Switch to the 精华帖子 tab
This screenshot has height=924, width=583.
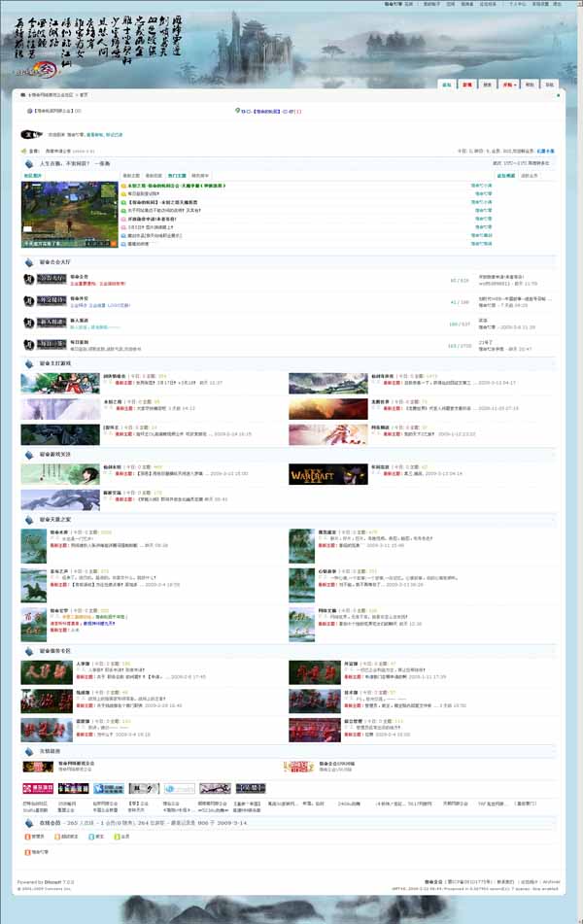(200, 176)
